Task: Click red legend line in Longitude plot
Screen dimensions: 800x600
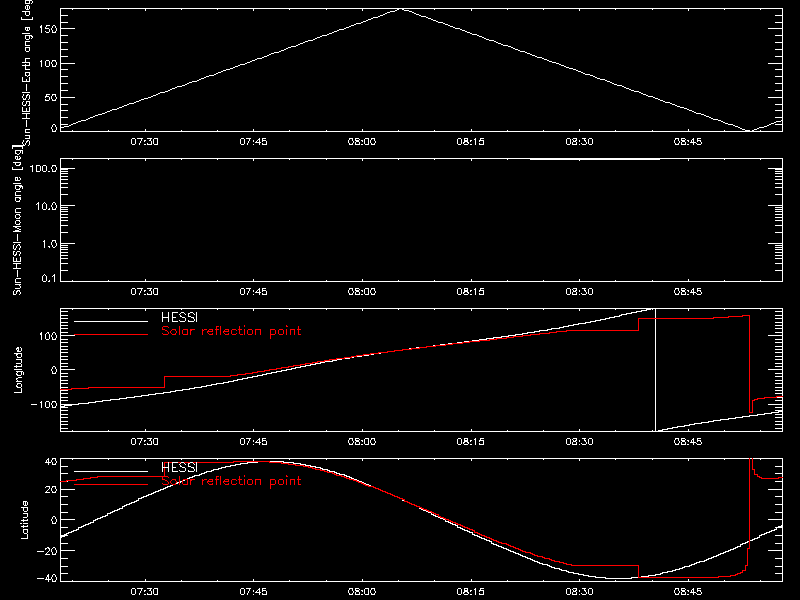Action: pos(111,335)
